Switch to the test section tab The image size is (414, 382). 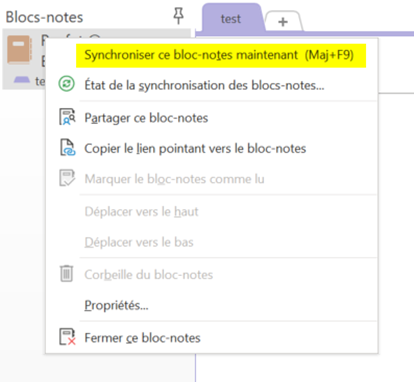231,18
